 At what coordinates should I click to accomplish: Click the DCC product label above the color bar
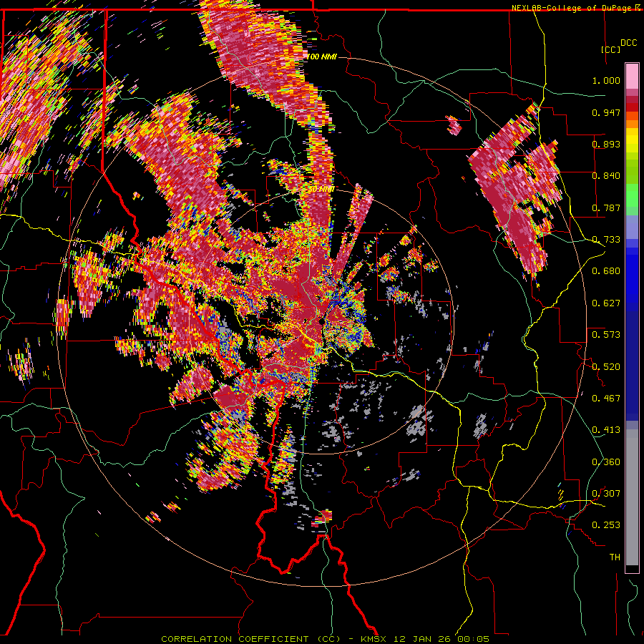point(629,43)
